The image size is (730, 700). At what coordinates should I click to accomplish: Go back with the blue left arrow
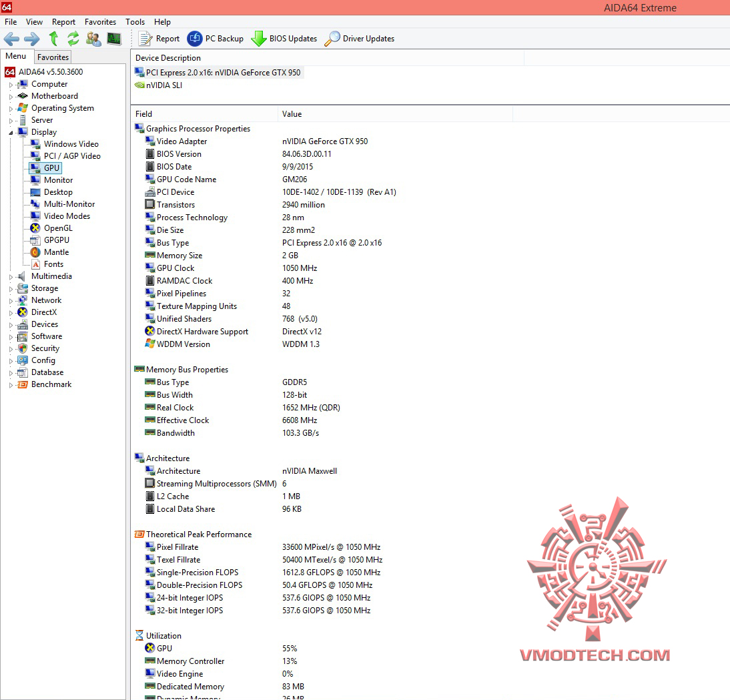coord(11,39)
